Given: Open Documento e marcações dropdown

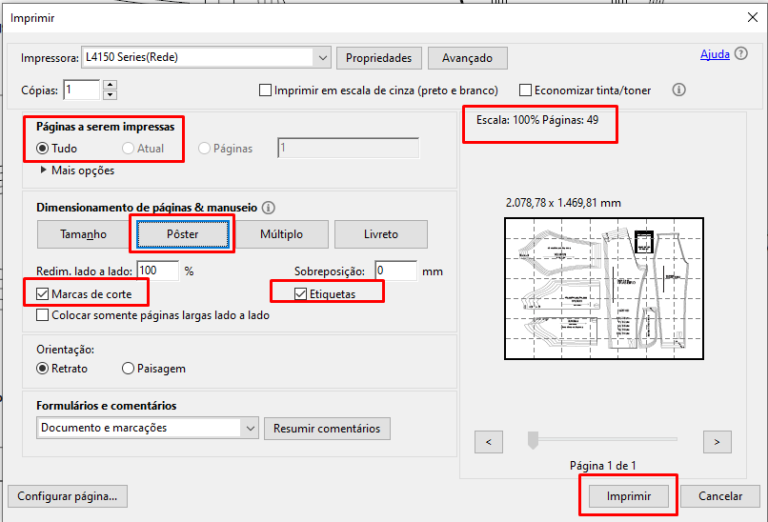Looking at the screenshot, I should 147,428.
